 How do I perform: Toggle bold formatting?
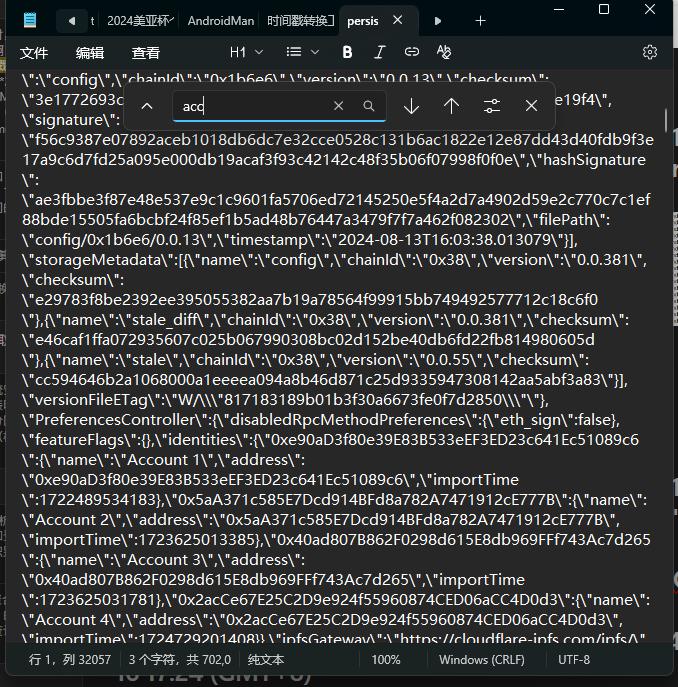click(347, 52)
